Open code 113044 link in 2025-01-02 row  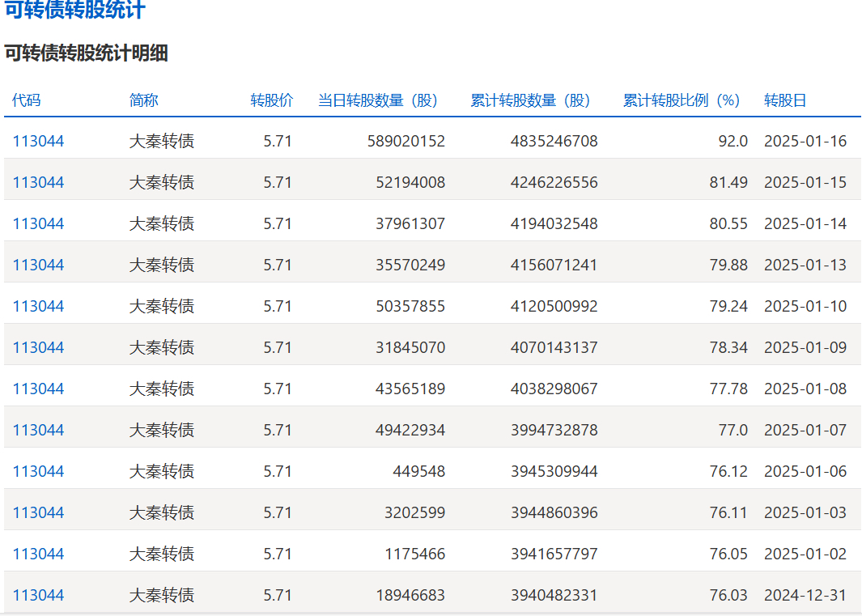coord(38,554)
